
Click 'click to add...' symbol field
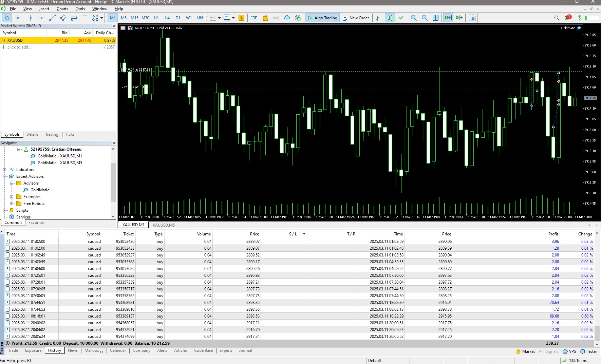(19, 47)
